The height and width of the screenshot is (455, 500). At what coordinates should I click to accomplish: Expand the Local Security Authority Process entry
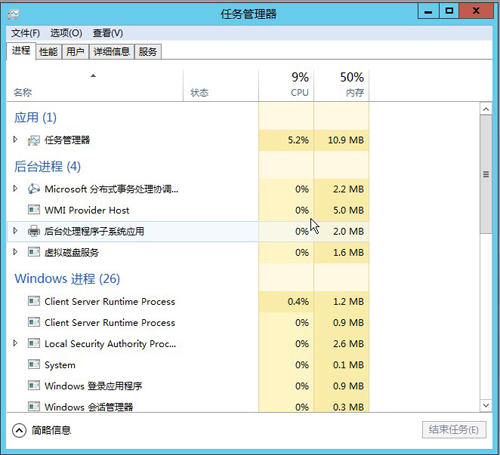[15, 343]
